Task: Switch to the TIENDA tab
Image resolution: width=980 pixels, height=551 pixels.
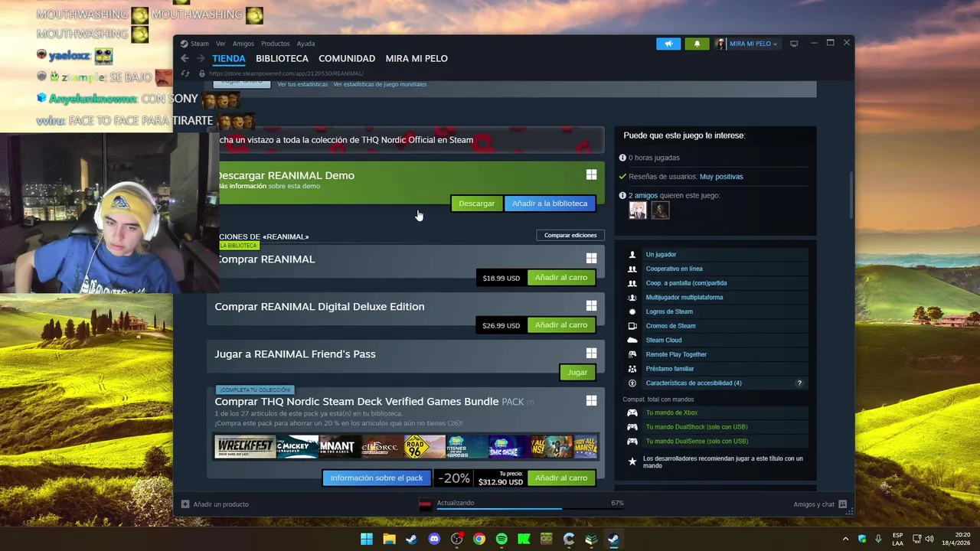Action: pyautogui.click(x=229, y=58)
